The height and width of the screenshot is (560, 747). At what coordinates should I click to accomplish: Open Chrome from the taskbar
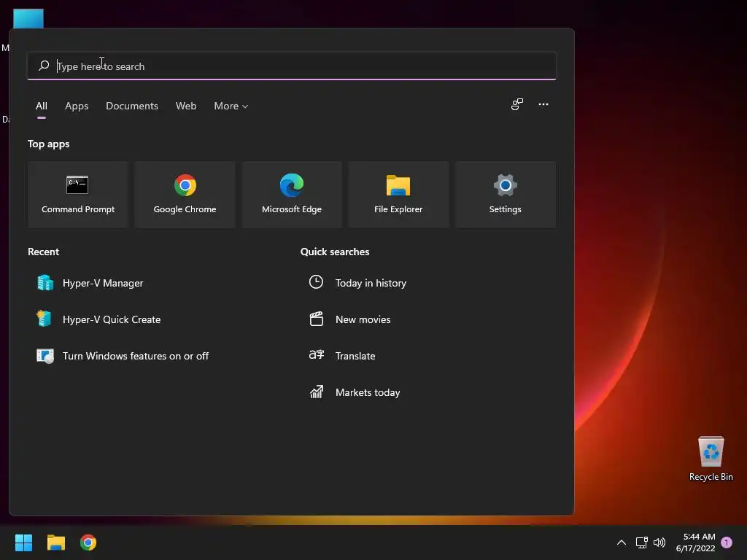[88, 542]
